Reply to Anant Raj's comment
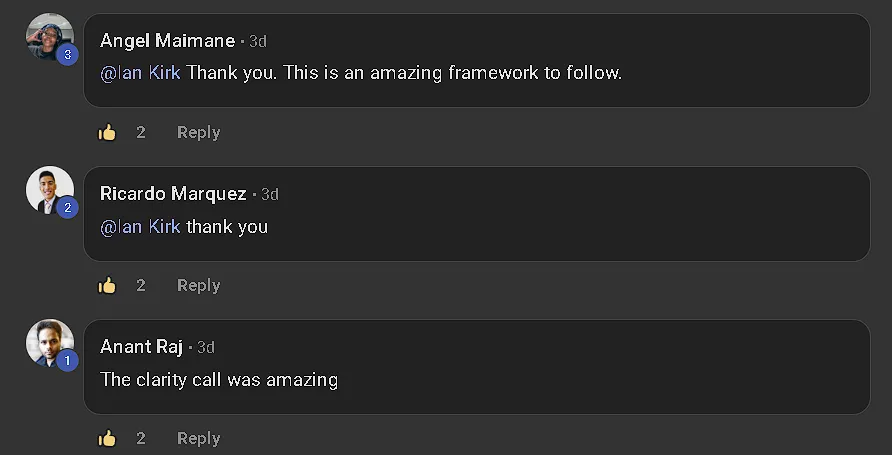The height and width of the screenshot is (455, 892). pos(199,439)
